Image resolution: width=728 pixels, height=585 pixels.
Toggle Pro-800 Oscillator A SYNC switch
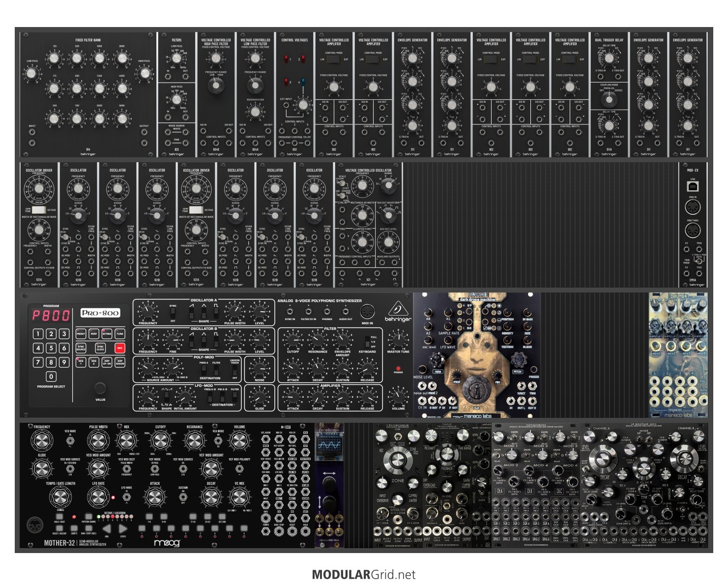pyautogui.click(x=173, y=313)
